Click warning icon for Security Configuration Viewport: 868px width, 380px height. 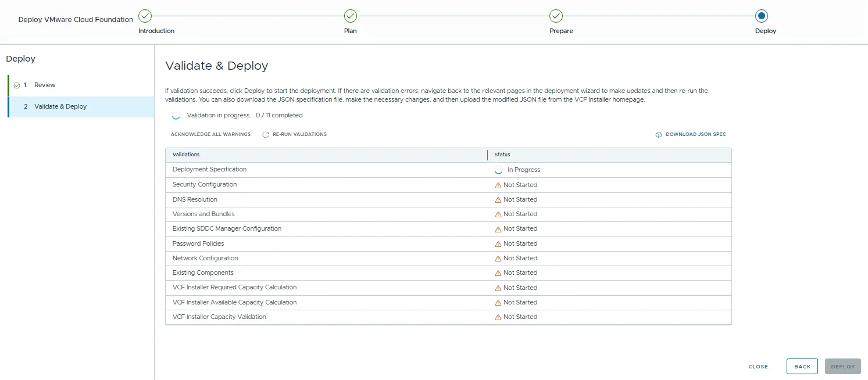coord(498,185)
